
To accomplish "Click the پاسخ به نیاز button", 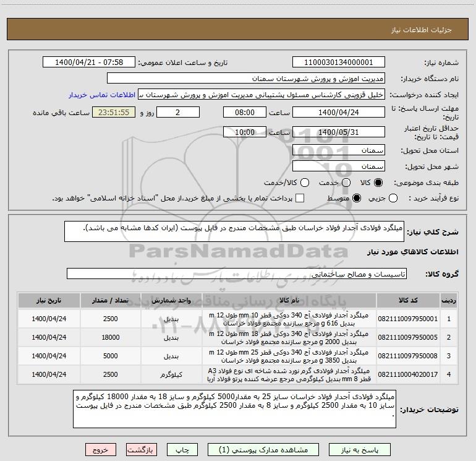I will click(x=359, y=450).
